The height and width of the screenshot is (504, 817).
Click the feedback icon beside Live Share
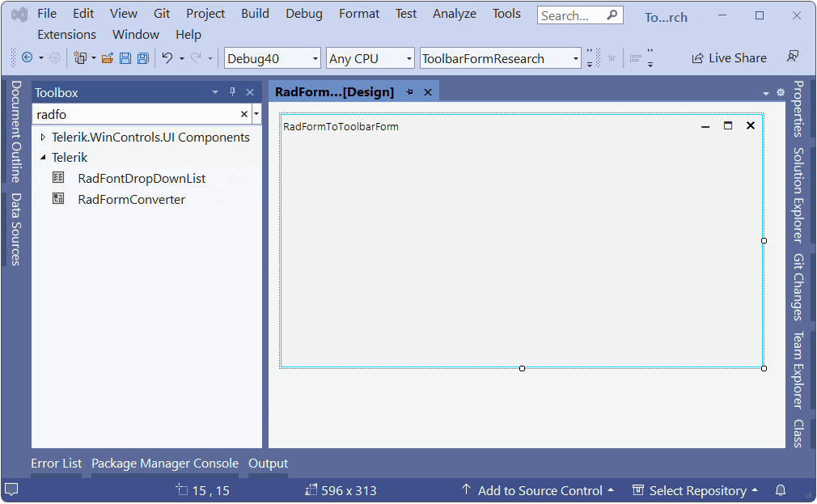[x=793, y=57]
